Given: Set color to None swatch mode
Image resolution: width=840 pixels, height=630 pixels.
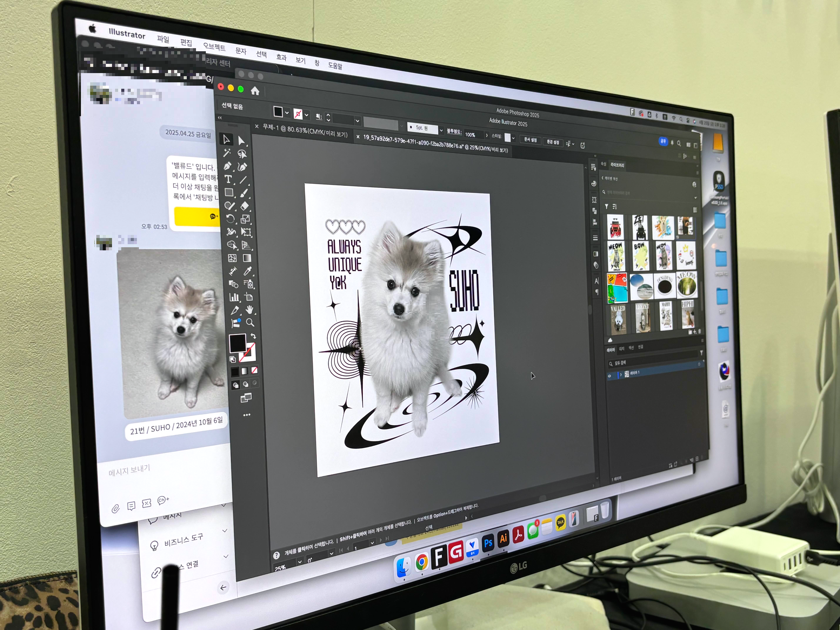Looking at the screenshot, I should click(x=255, y=370).
